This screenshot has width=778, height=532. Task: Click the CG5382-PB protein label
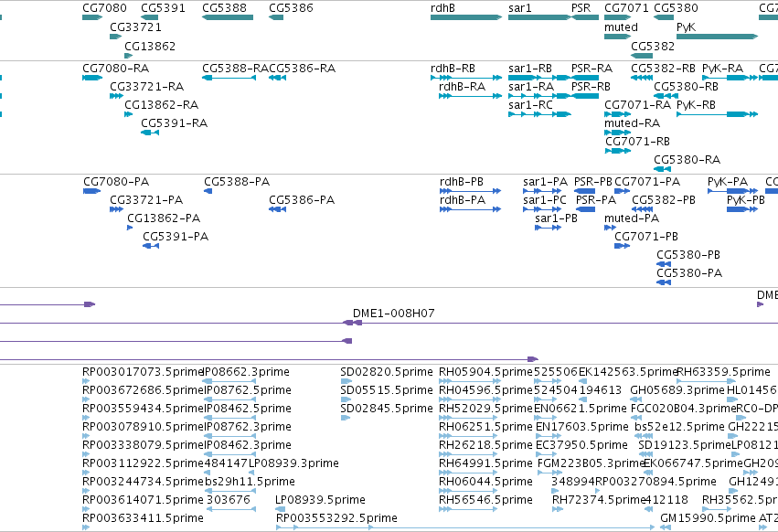point(664,200)
